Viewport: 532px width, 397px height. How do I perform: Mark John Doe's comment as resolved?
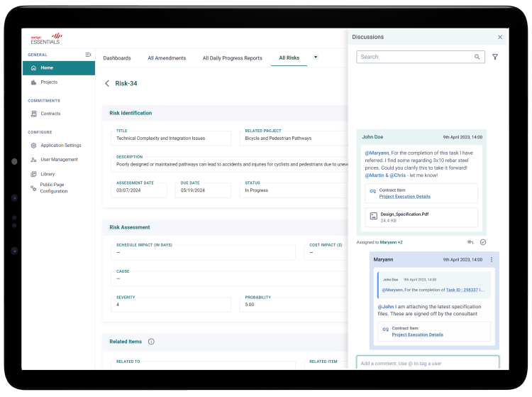coord(482,242)
